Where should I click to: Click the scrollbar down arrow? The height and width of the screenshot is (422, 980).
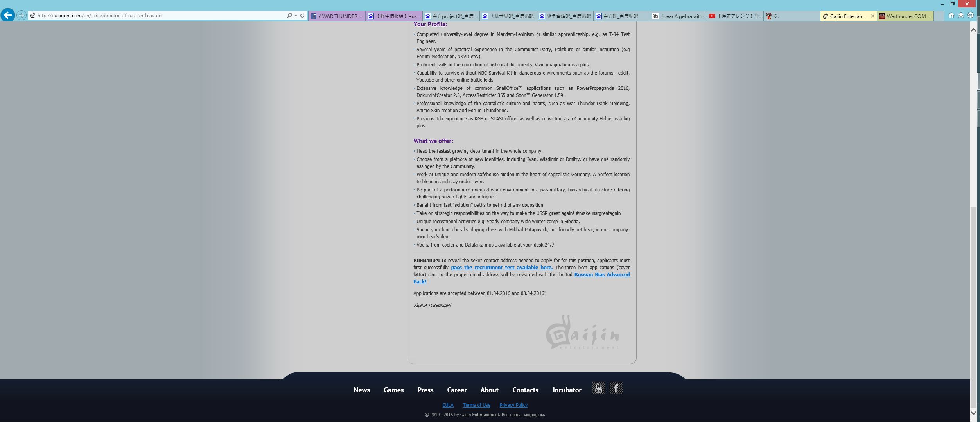[973, 413]
